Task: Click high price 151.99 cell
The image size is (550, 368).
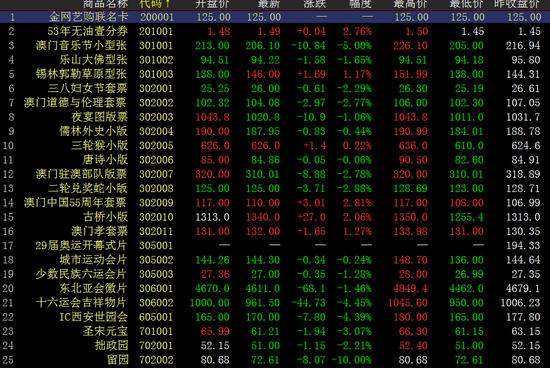Action: point(410,74)
